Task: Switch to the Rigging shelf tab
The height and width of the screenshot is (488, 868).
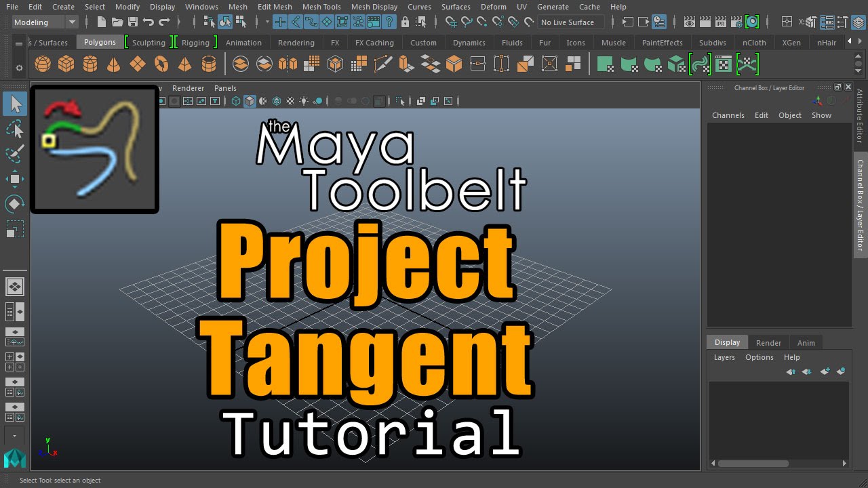Action: (195, 43)
